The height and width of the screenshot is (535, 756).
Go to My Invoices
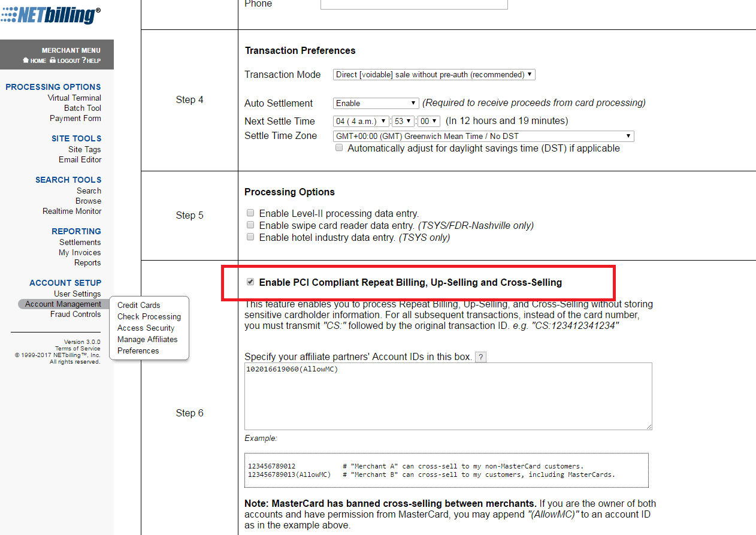80,252
